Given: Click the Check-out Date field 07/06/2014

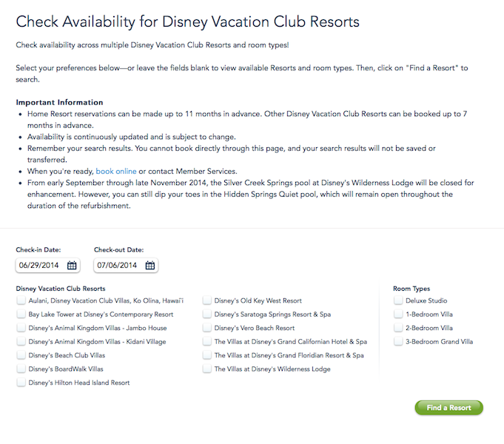Looking at the screenshot, I should [x=126, y=265].
